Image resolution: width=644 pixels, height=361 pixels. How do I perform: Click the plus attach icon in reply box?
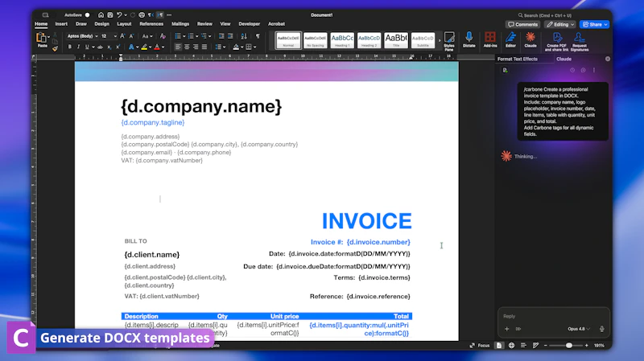click(507, 329)
